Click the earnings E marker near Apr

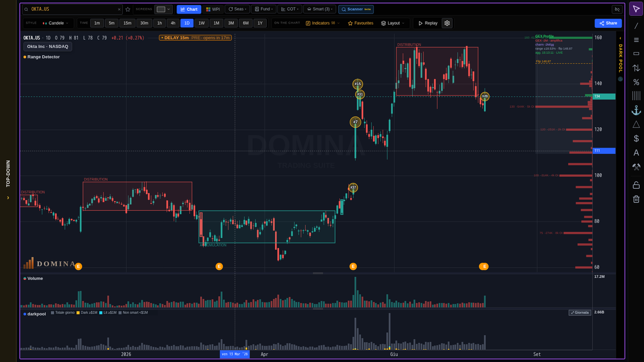coord(219,267)
